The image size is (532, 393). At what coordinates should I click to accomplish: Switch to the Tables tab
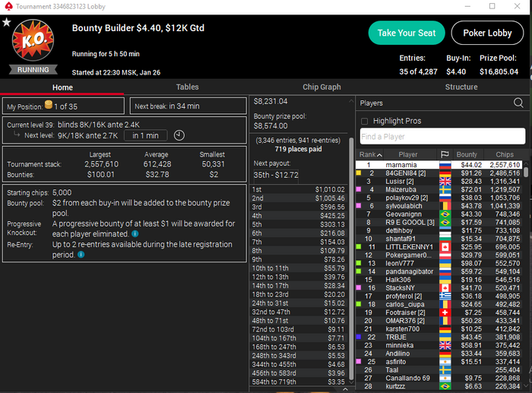tap(187, 87)
